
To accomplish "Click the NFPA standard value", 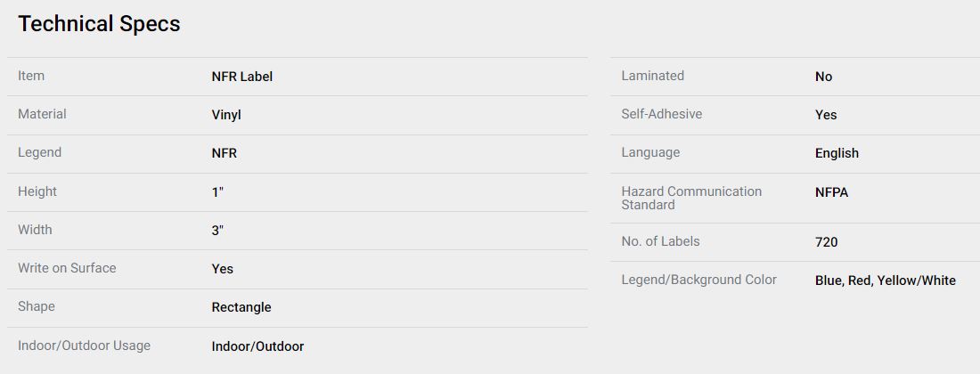I will point(831,192).
